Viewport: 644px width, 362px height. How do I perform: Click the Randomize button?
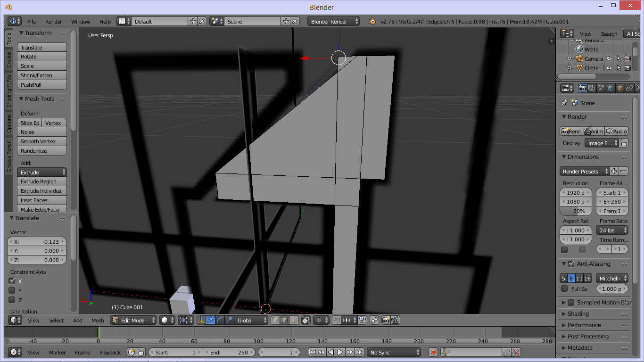click(x=42, y=151)
